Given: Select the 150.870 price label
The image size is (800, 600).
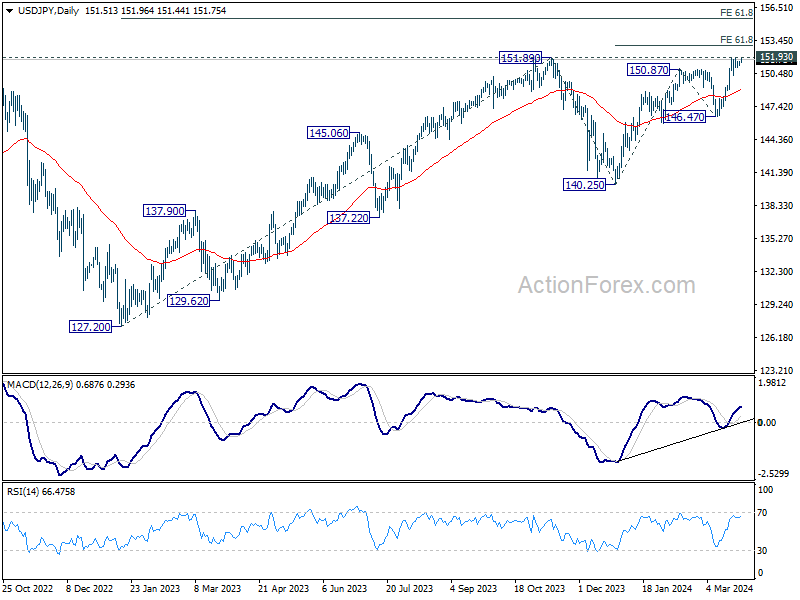Looking at the screenshot, I should [x=648, y=70].
